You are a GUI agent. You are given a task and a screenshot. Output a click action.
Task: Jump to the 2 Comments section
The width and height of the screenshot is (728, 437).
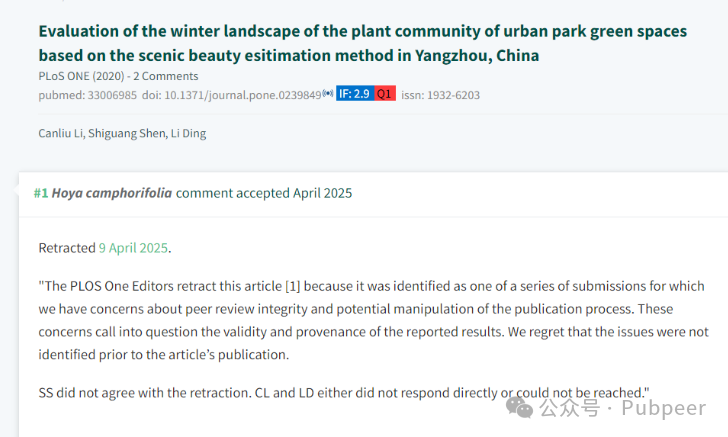click(166, 76)
